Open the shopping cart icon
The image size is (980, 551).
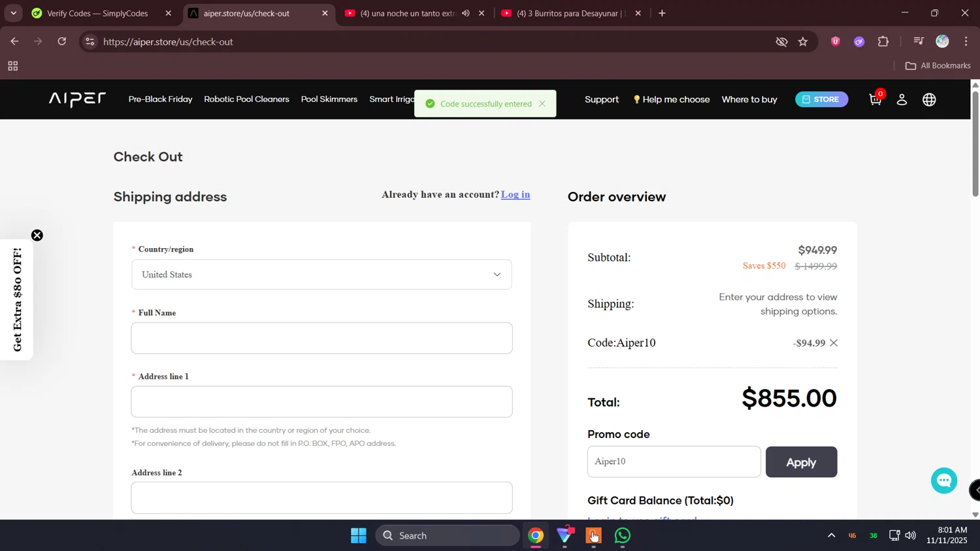tap(875, 99)
